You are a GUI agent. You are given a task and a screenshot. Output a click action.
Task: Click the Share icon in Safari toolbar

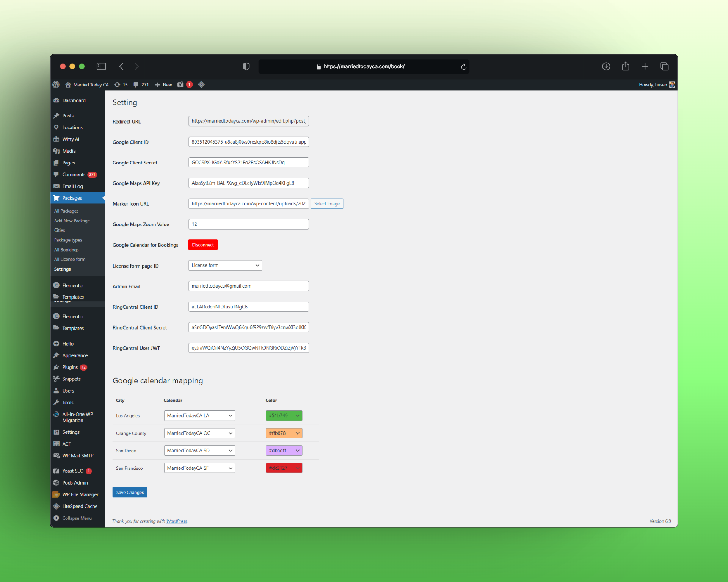click(x=625, y=66)
